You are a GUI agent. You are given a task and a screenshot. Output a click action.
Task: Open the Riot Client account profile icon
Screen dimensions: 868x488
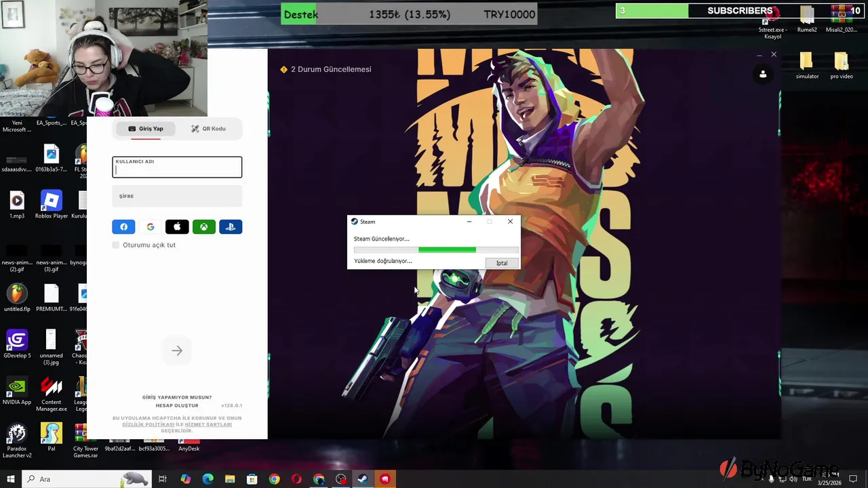pyautogui.click(x=763, y=75)
